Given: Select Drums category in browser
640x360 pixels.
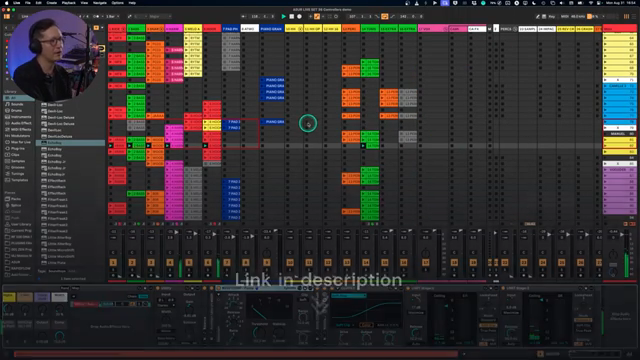Looking at the screenshot, I should (17, 110).
